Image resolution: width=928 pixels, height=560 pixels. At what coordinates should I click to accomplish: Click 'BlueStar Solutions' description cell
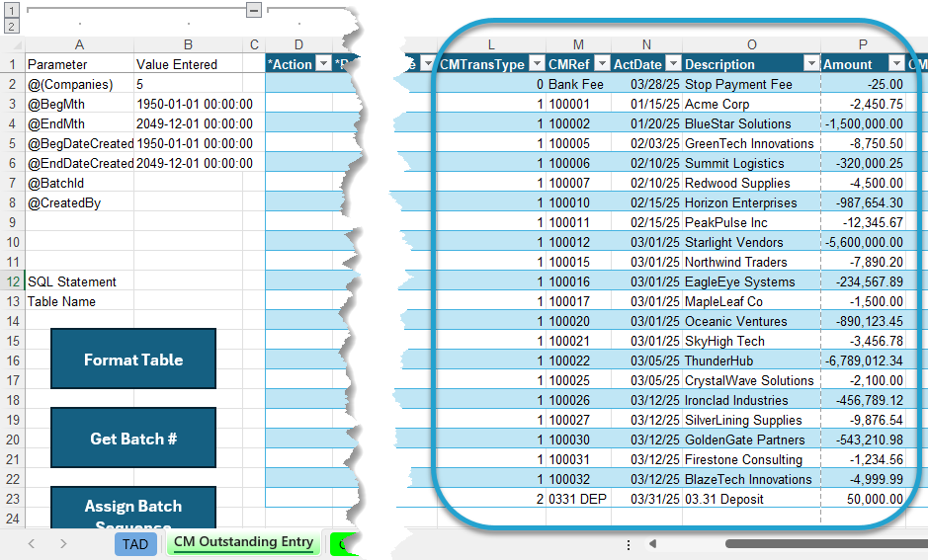752,123
